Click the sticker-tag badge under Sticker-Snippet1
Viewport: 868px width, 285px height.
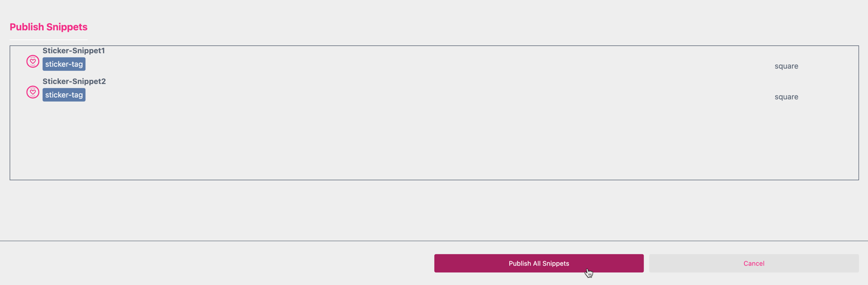tap(64, 64)
